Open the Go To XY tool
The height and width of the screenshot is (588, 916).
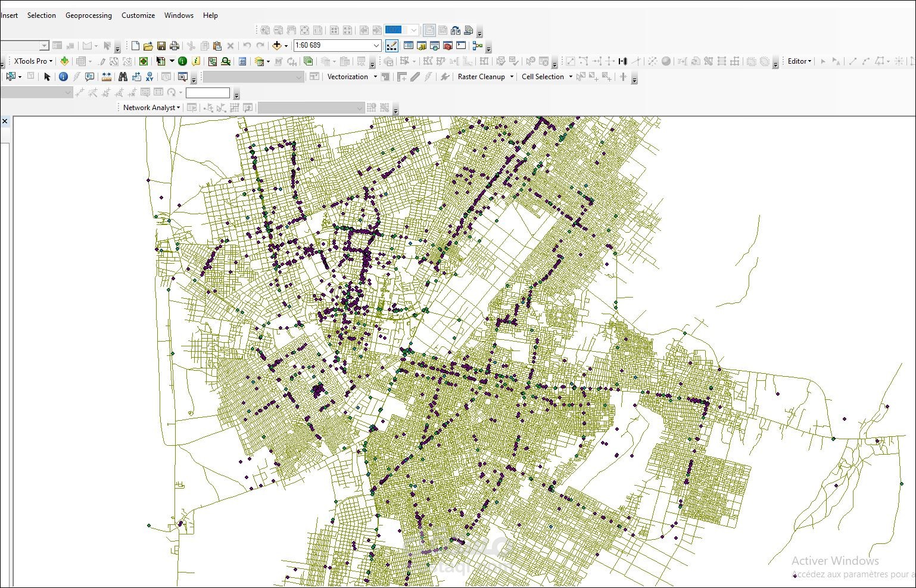pyautogui.click(x=149, y=77)
